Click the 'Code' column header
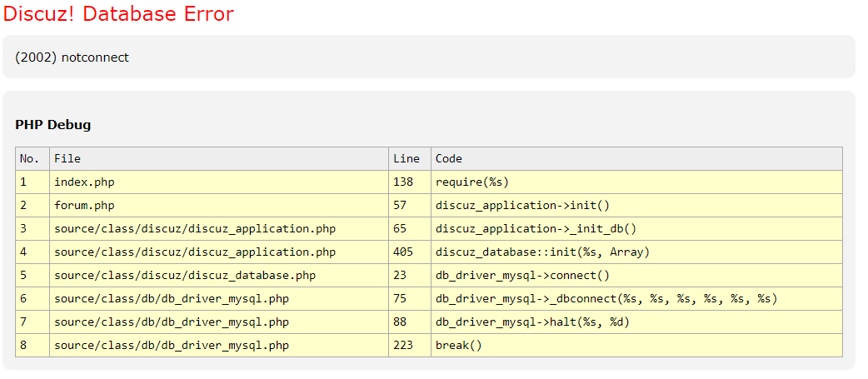Viewport: 868px width, 379px height. point(636,159)
